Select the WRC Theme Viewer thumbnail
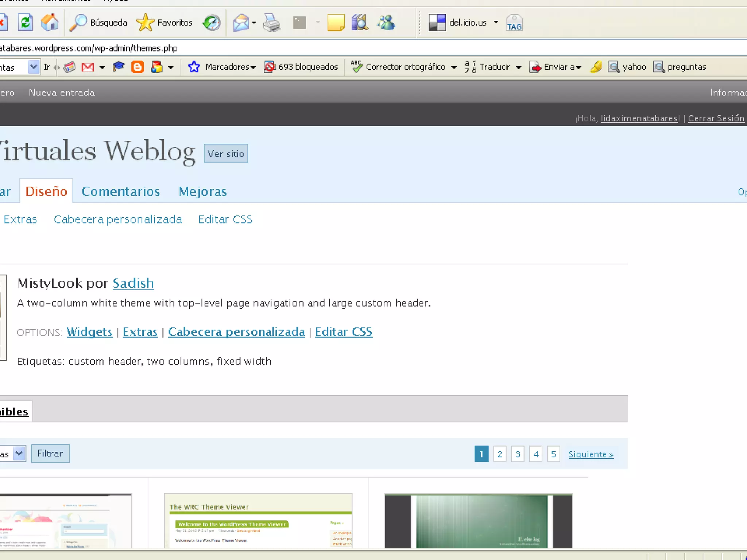 click(258, 521)
